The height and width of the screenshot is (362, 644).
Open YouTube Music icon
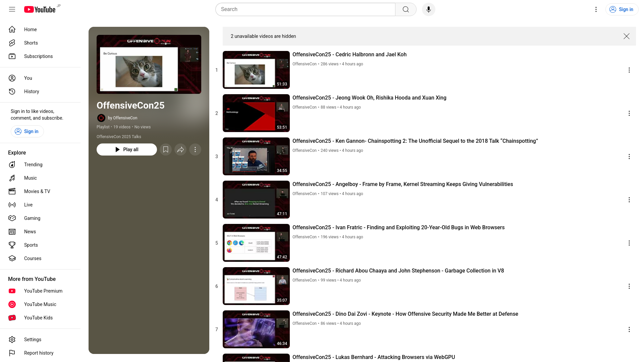[x=12, y=304]
